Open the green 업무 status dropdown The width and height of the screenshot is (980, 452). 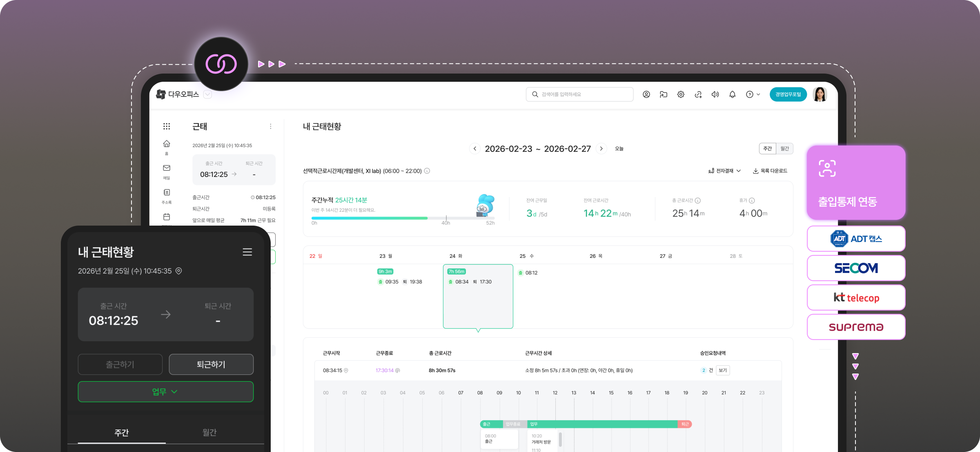[x=165, y=392]
